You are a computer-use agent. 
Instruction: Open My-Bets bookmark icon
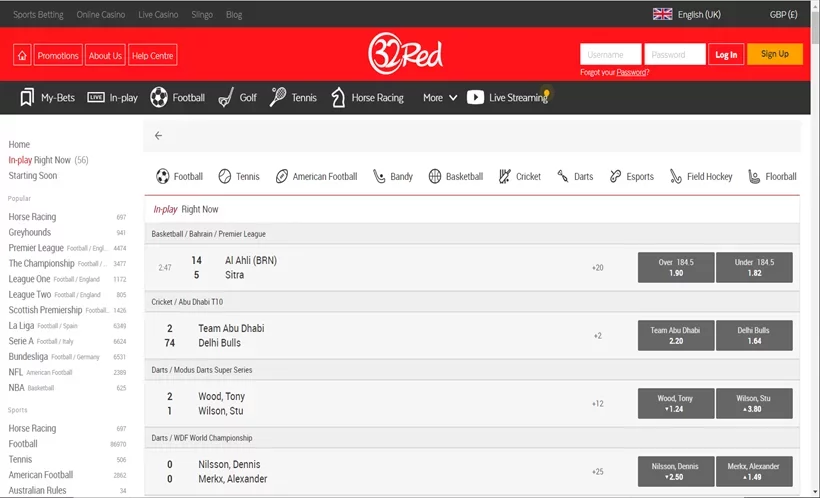[27, 97]
